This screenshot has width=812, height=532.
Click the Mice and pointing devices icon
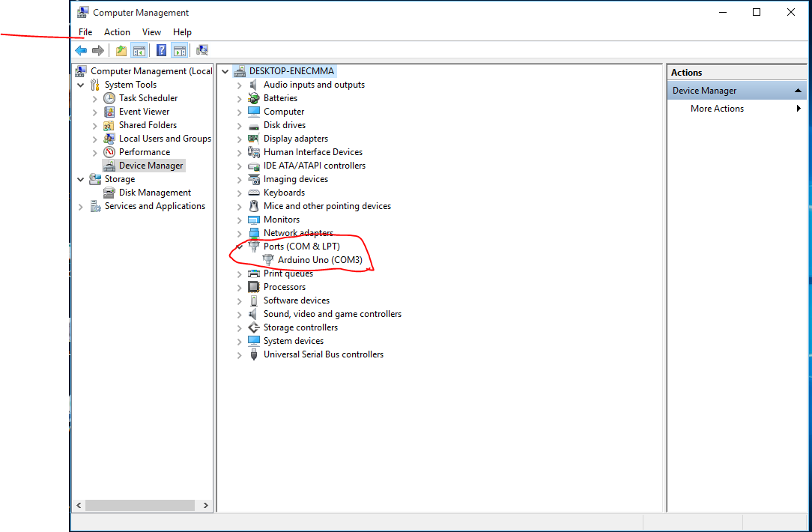(x=254, y=205)
